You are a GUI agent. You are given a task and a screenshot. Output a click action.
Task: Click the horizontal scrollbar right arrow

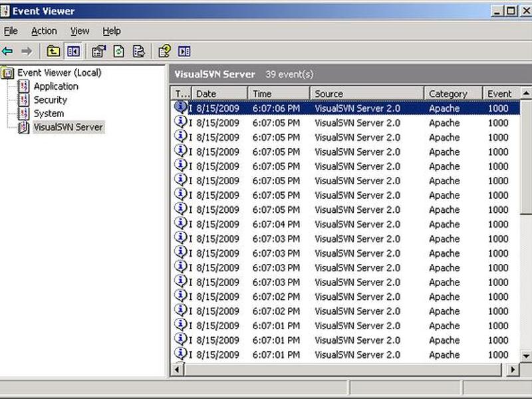(x=513, y=370)
